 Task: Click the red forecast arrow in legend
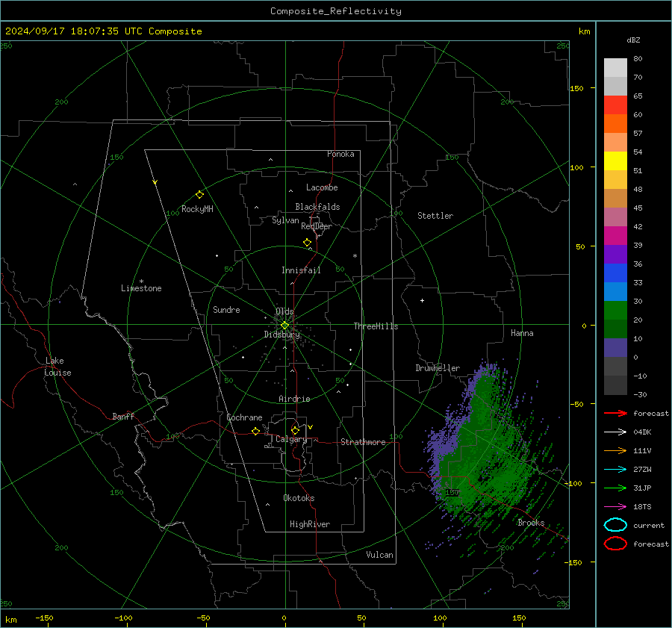pyautogui.click(x=615, y=413)
